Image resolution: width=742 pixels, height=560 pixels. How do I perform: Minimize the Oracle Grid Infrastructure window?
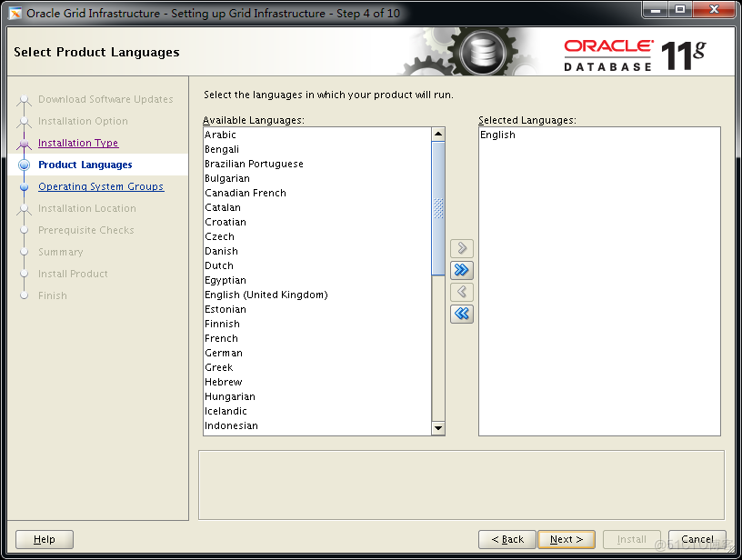pyautogui.click(x=656, y=9)
